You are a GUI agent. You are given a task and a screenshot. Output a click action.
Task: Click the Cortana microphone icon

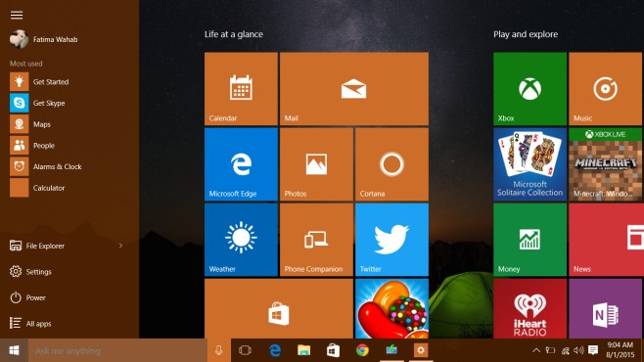(218, 350)
